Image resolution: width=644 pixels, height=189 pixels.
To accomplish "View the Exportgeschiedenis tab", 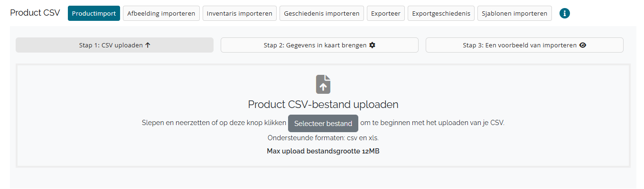I will tap(441, 13).
